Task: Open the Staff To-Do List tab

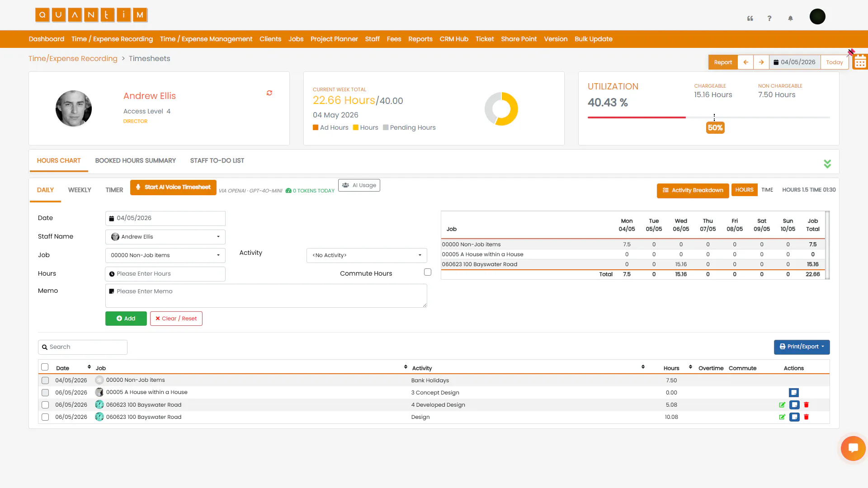Action: tap(217, 161)
